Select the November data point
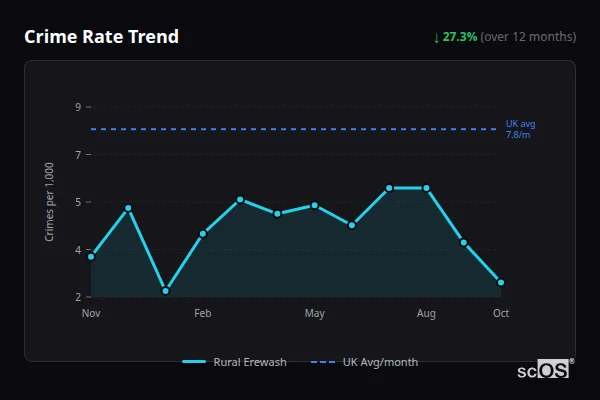 [91, 257]
